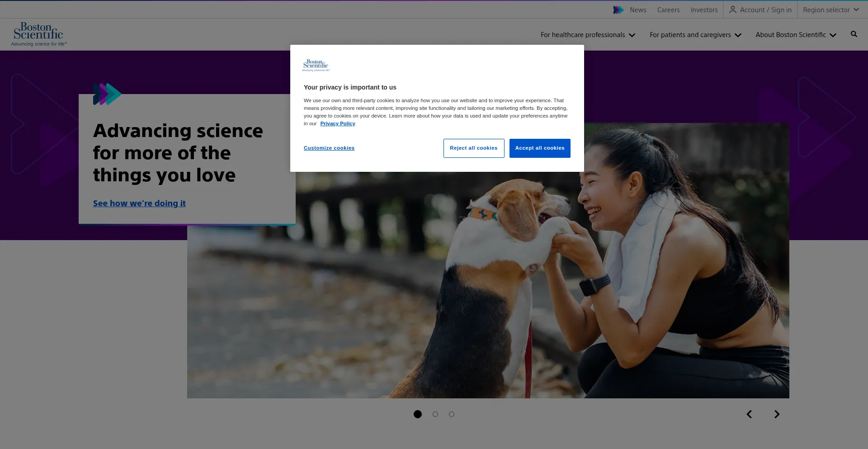868x449 pixels.
Task: Open the Region selector dropdown
Action: [830, 10]
